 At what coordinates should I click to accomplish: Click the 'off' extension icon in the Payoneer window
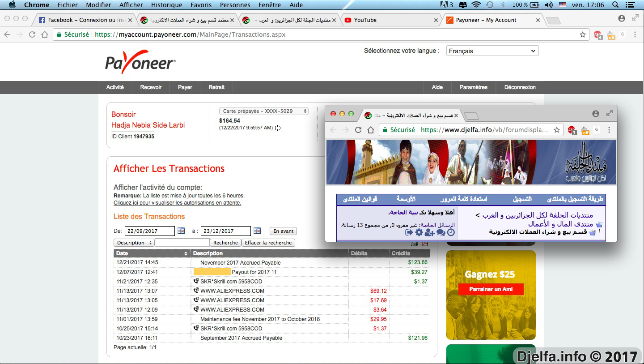point(611,35)
